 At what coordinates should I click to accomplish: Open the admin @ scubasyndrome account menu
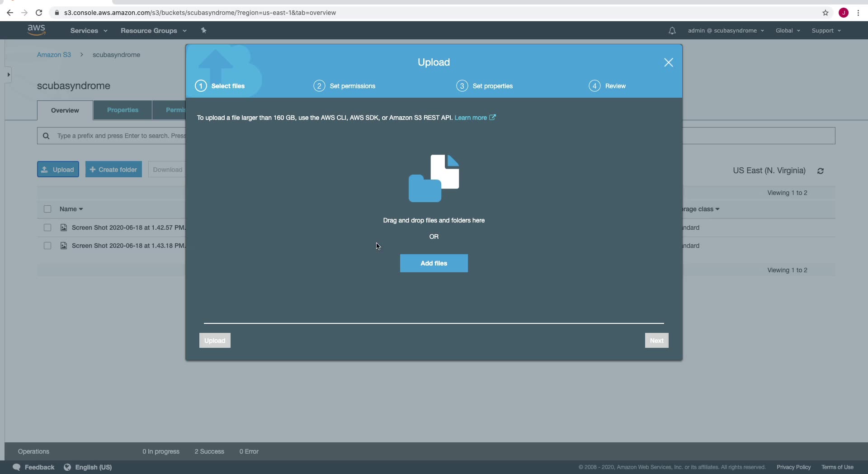click(x=726, y=31)
